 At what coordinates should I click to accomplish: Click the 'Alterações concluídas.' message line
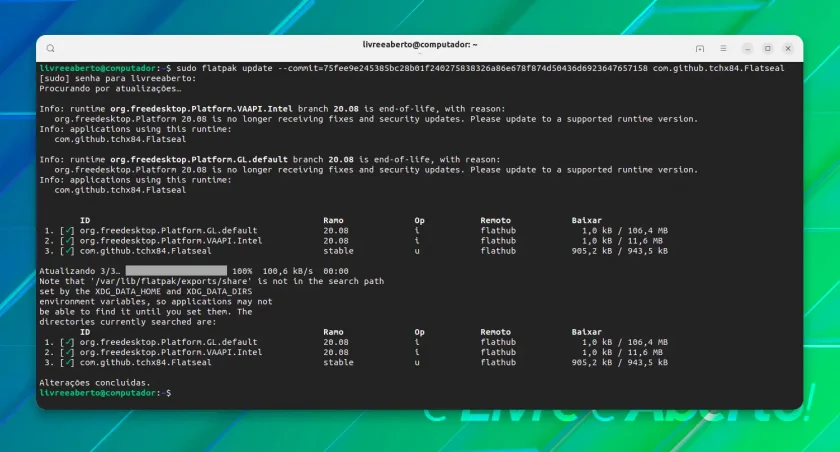(x=95, y=383)
